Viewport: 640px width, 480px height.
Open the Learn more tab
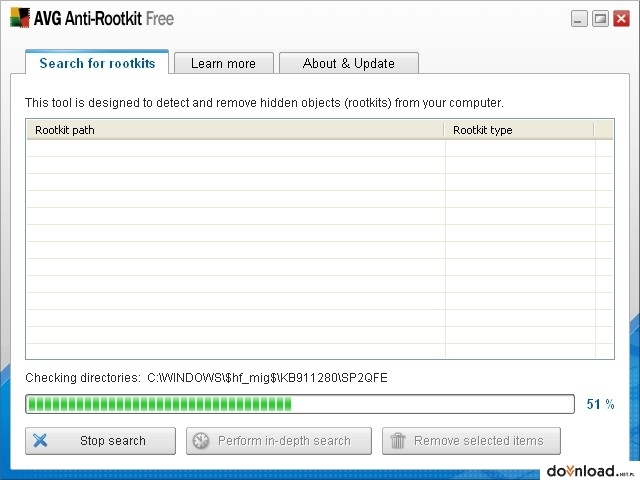[x=224, y=63]
